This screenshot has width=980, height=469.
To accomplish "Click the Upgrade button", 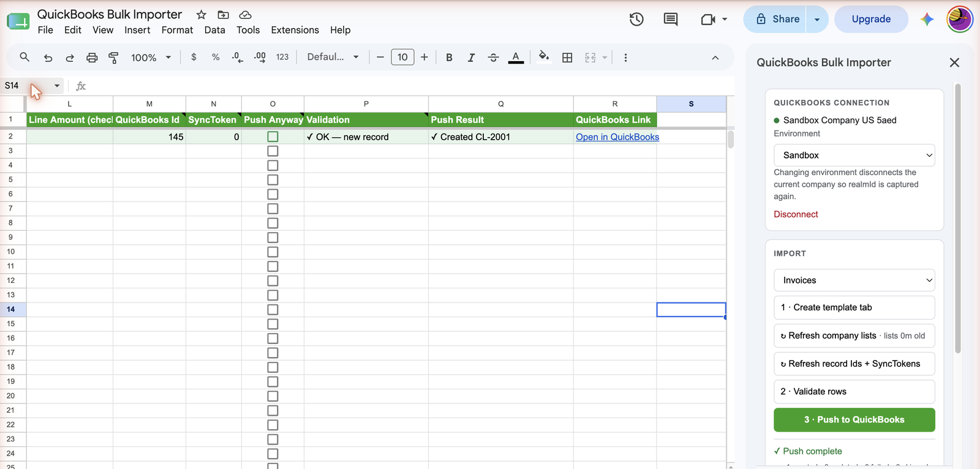I will [871, 20].
